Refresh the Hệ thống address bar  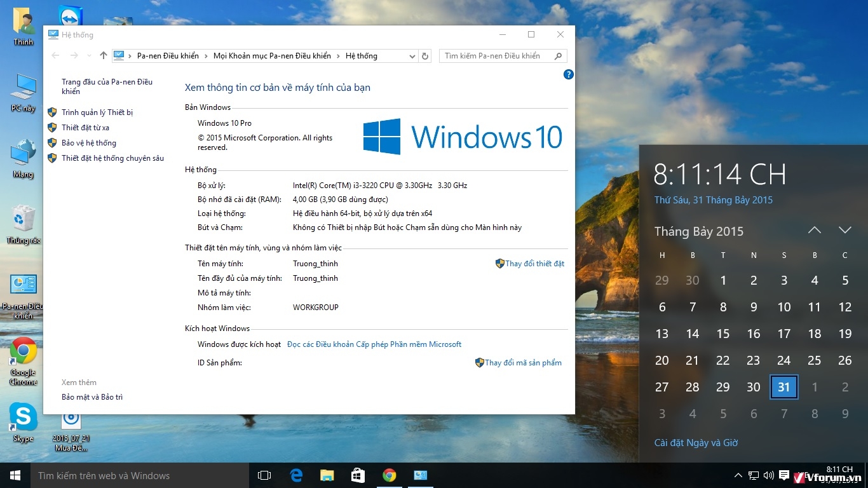pyautogui.click(x=425, y=56)
